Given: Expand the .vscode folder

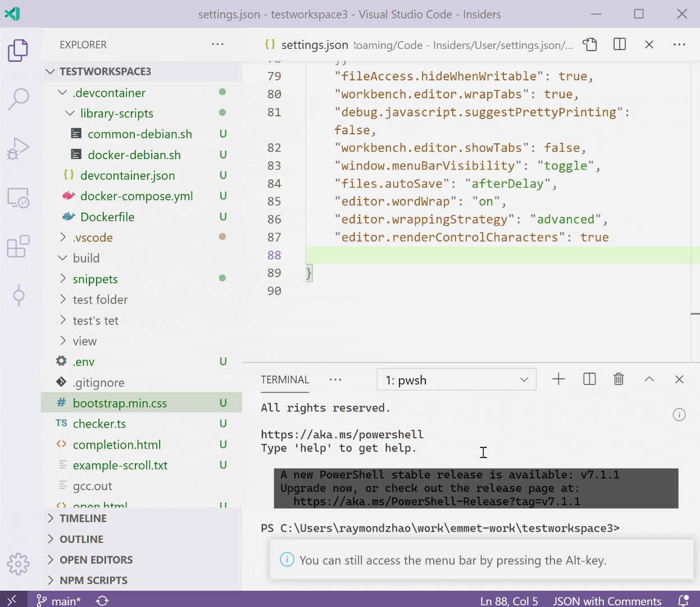Looking at the screenshot, I should tap(142, 238).
